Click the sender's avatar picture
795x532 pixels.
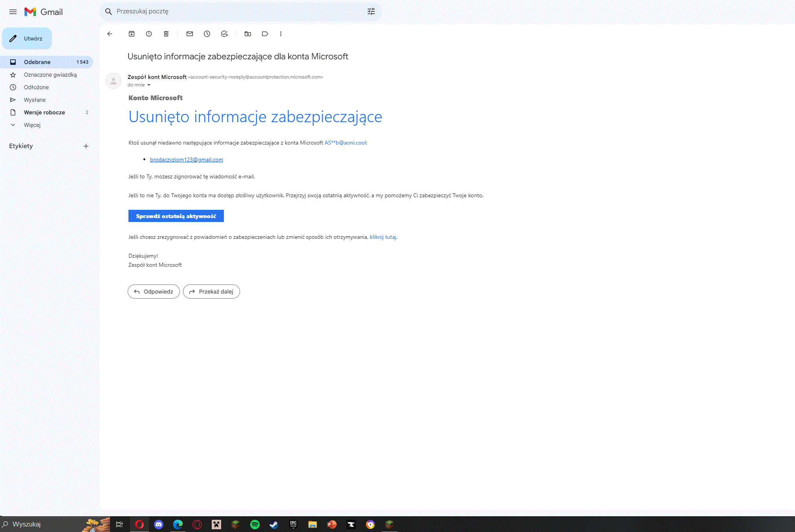[114, 81]
